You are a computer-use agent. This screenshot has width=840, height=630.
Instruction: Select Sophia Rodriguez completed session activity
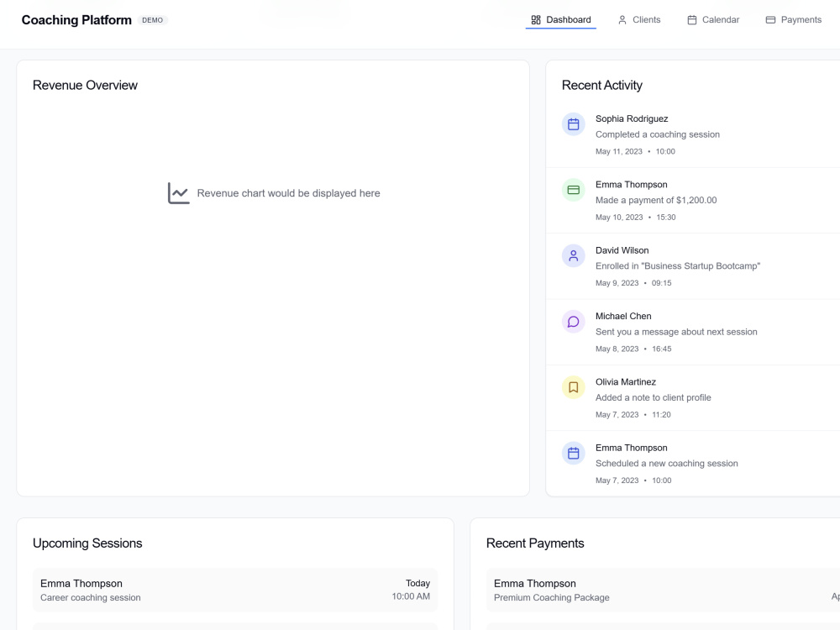click(693, 134)
